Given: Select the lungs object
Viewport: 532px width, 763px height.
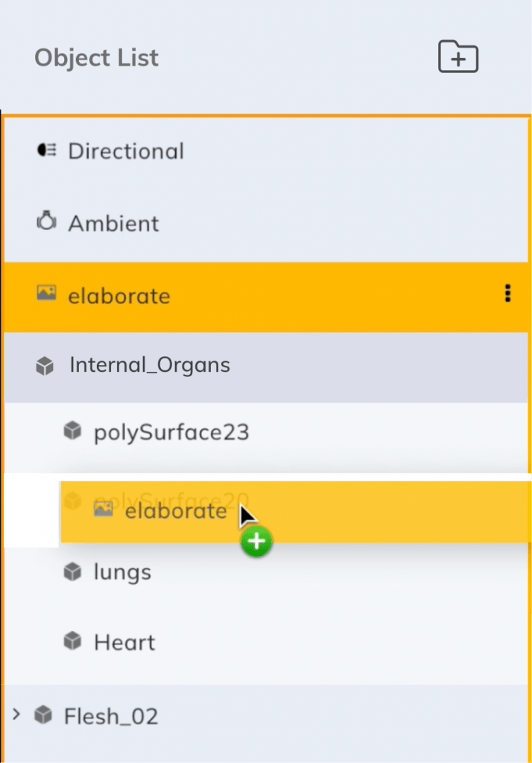Looking at the screenshot, I should (x=123, y=572).
